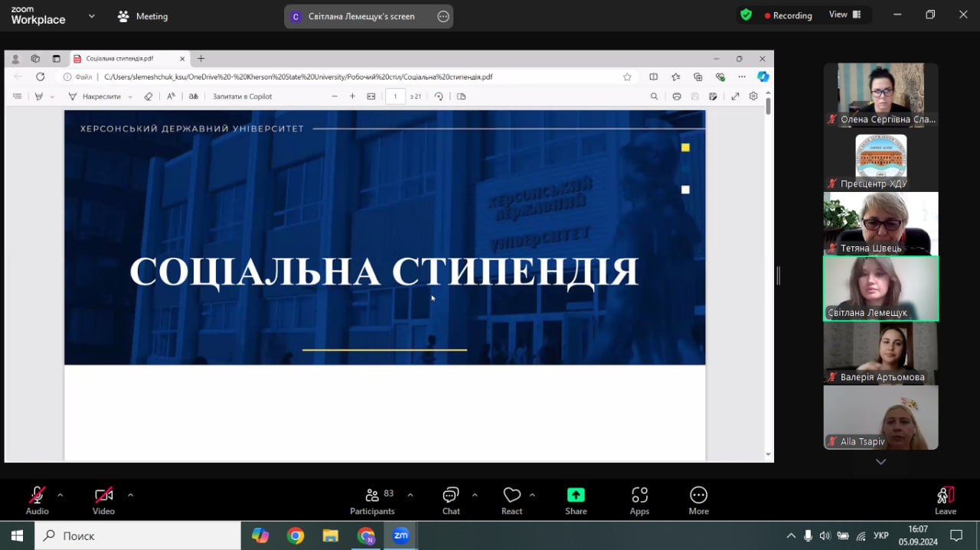Expand highlight tool color options
The image size is (980, 550).
pyautogui.click(x=52, y=97)
